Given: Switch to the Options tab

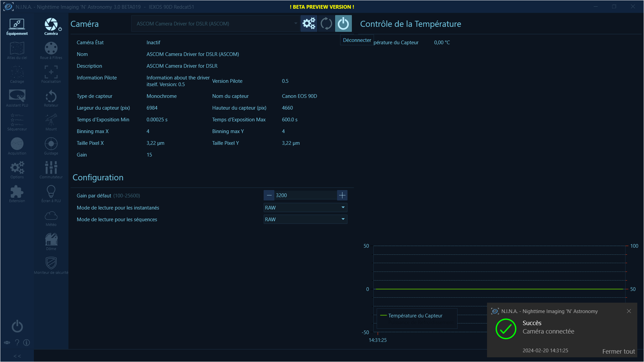Looking at the screenshot, I should [17, 170].
